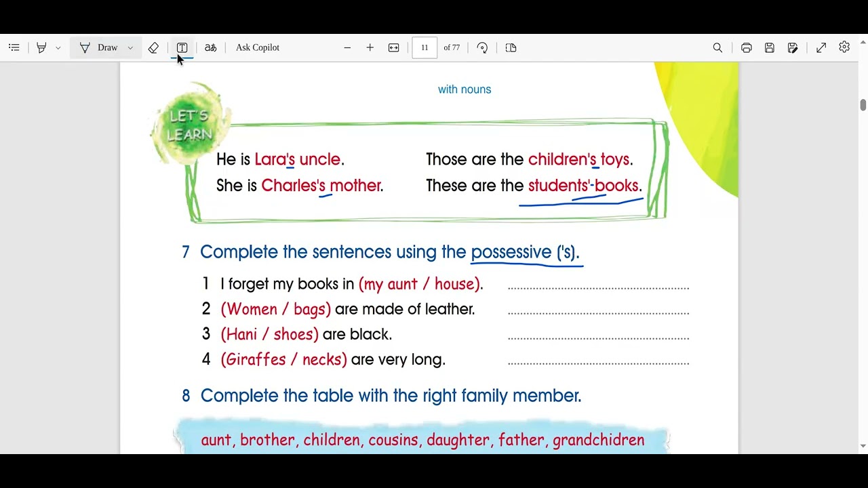Click '(my aunt / house)' text

tap(420, 284)
